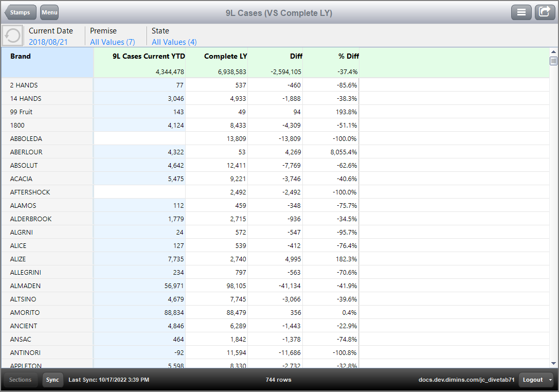
Task: Click the circular reset filters icon
Action: coord(12,36)
